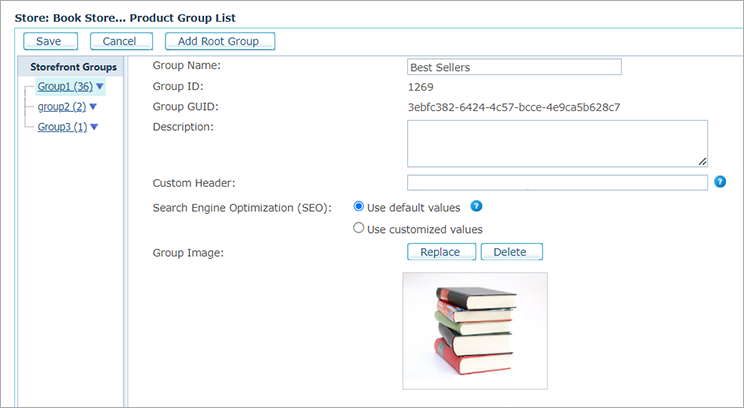
Task: Click the Custom Header input field
Action: tap(556, 182)
